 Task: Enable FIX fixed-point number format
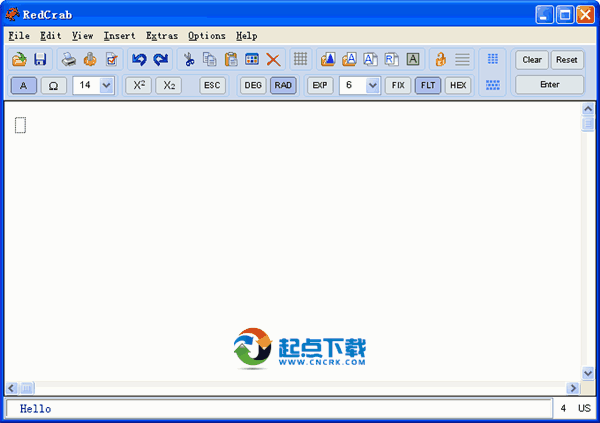pos(398,85)
